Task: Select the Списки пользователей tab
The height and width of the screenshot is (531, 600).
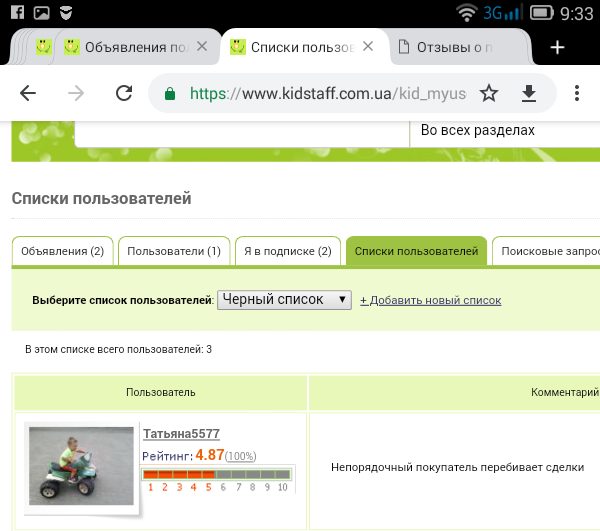Action: click(416, 251)
